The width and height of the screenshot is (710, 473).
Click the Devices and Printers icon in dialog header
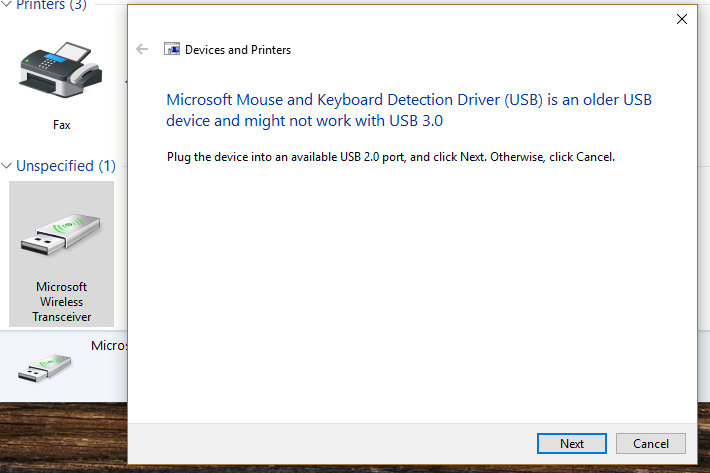[x=172, y=49]
